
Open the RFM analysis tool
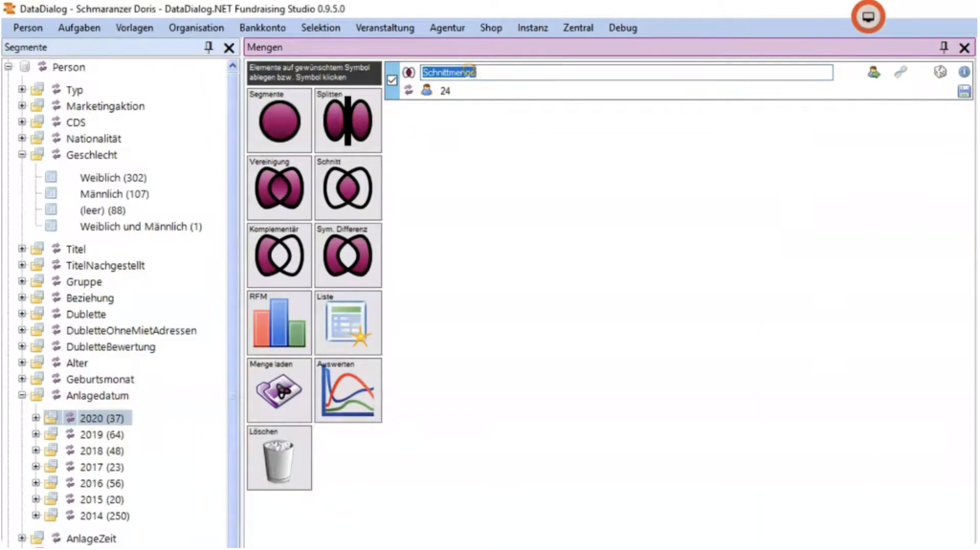pos(279,322)
